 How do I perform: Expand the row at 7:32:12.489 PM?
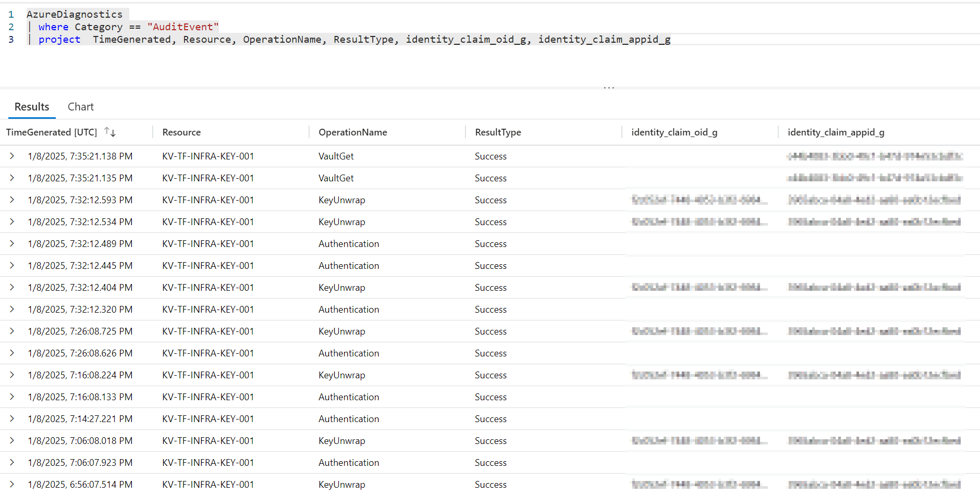[x=12, y=244]
